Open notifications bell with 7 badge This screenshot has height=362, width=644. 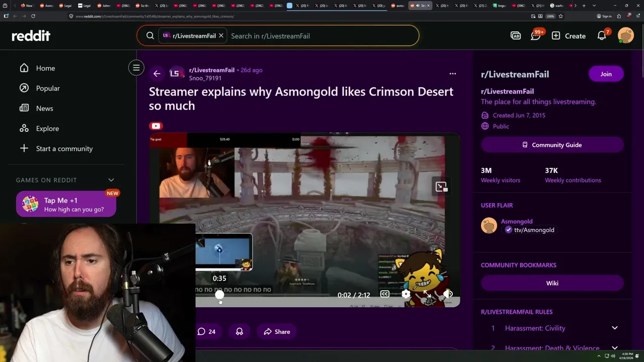pos(602,36)
